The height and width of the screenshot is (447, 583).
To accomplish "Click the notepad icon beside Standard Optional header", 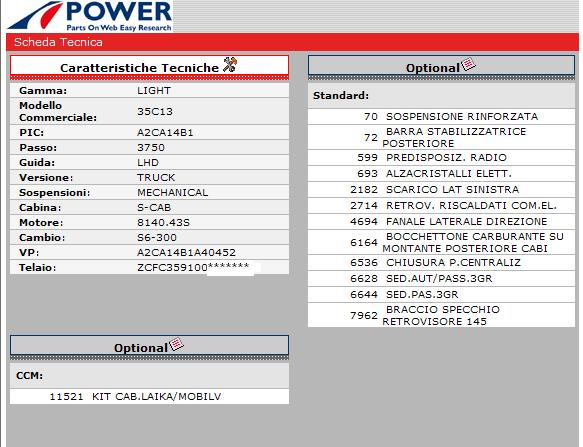I will (468, 65).
